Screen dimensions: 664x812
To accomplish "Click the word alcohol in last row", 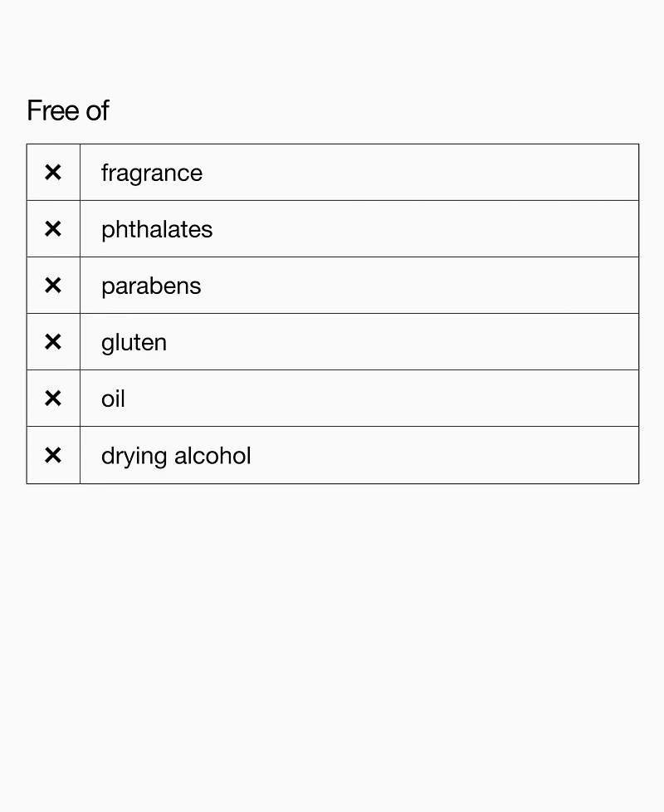I will coord(212,456).
